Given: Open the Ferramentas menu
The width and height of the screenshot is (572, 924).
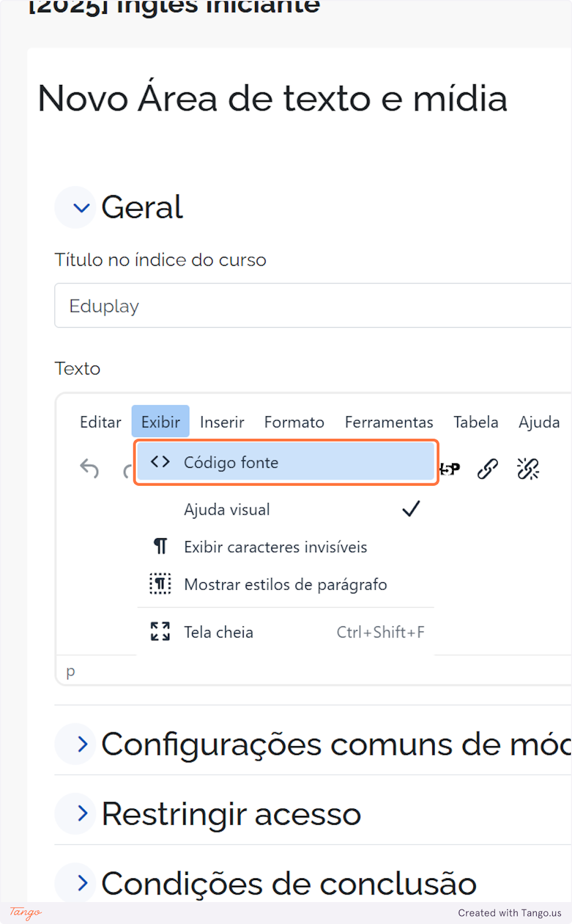Looking at the screenshot, I should coord(388,422).
